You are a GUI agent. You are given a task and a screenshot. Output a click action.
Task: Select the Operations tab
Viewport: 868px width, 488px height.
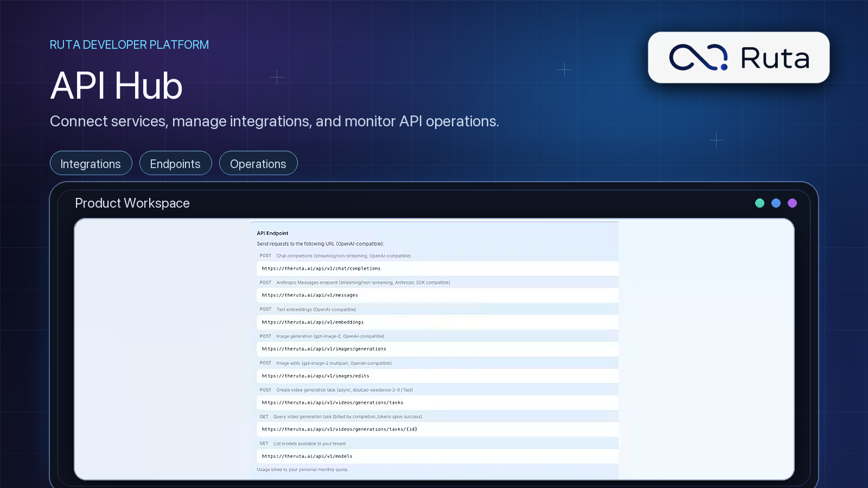(258, 163)
